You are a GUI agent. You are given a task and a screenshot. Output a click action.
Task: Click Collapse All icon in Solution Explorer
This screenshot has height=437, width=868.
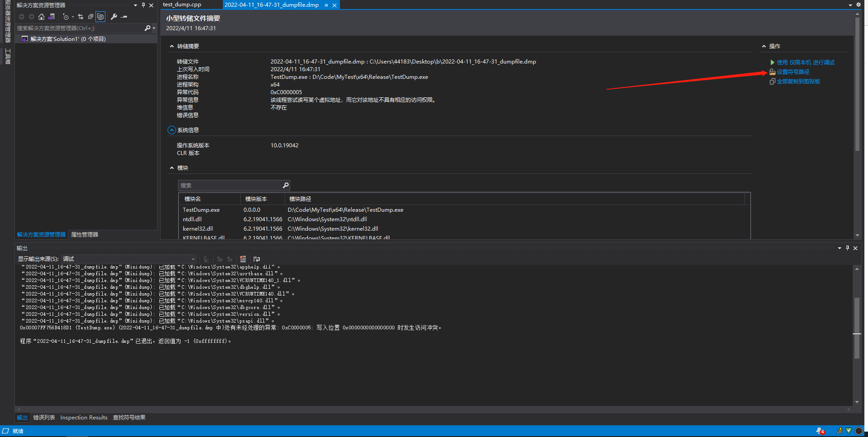90,17
